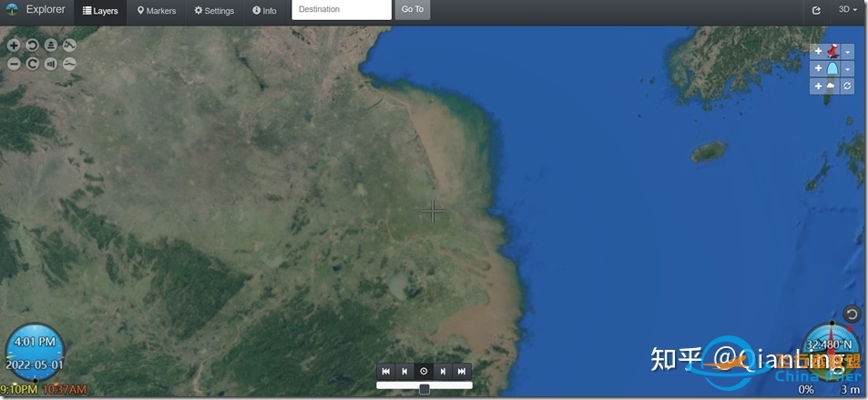Click the 3 m elevation readout

coord(851,389)
